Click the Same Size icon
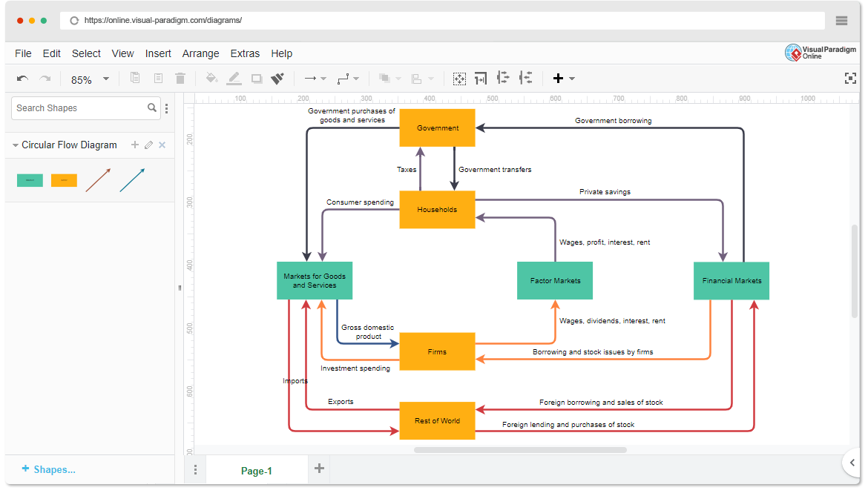 pyautogui.click(x=481, y=79)
